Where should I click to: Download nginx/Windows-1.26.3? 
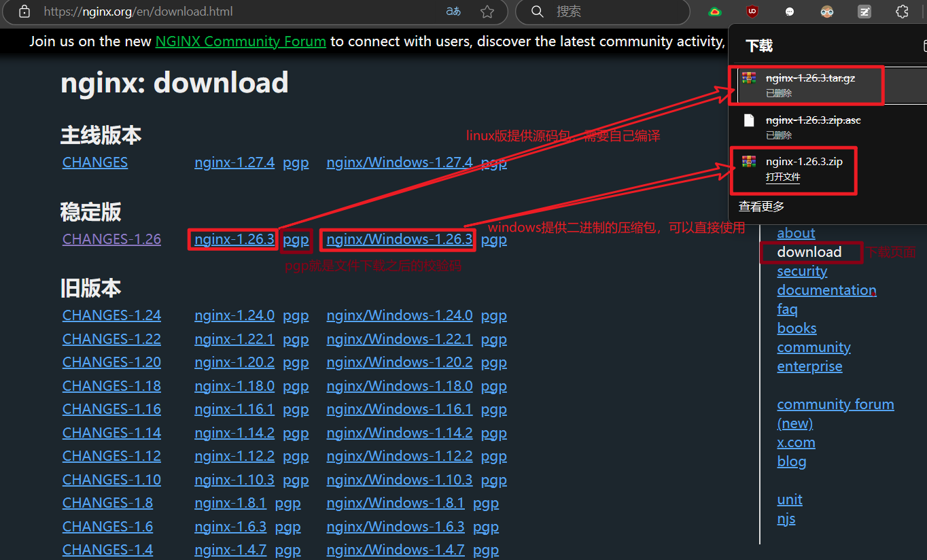coord(399,239)
